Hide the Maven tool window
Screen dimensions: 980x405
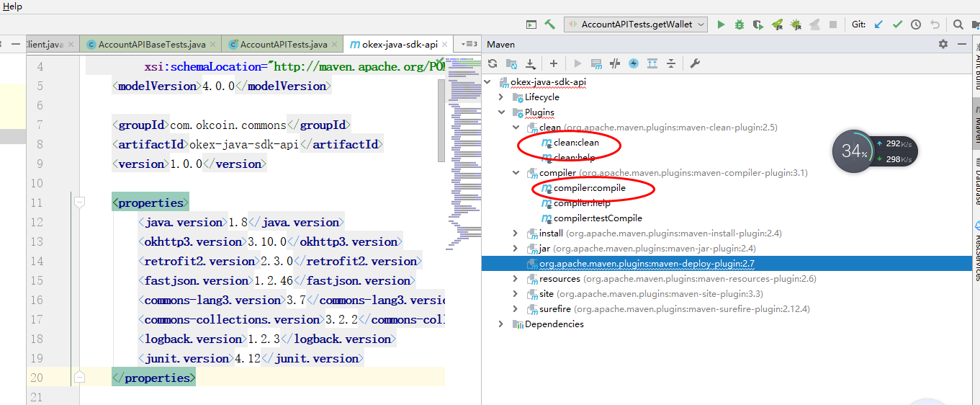963,44
